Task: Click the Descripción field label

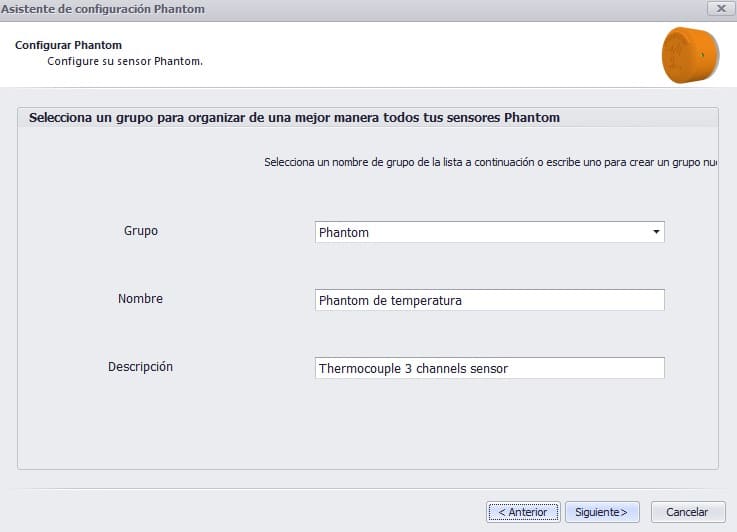Action: (x=140, y=367)
